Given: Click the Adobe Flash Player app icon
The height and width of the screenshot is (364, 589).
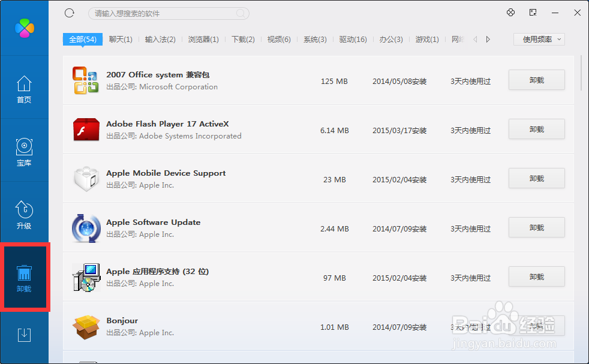Looking at the screenshot, I should (86, 128).
